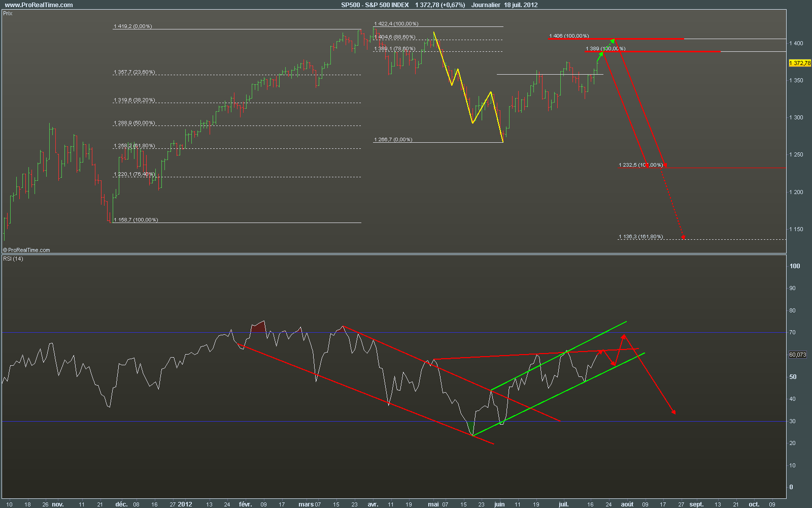The width and height of the screenshot is (812, 508).
Task: Select the Fibonacci label '1 220,1 (76,40%)'
Action: [x=134, y=174]
